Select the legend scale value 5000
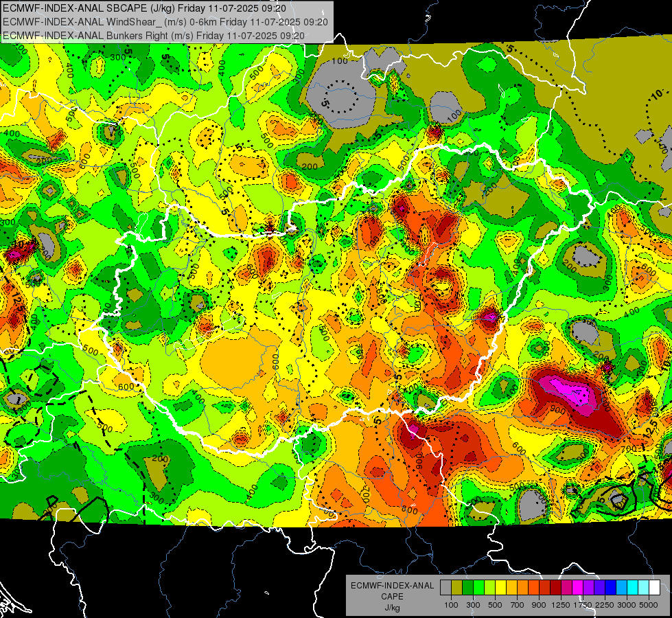This screenshot has width=672, height=618. point(649,605)
